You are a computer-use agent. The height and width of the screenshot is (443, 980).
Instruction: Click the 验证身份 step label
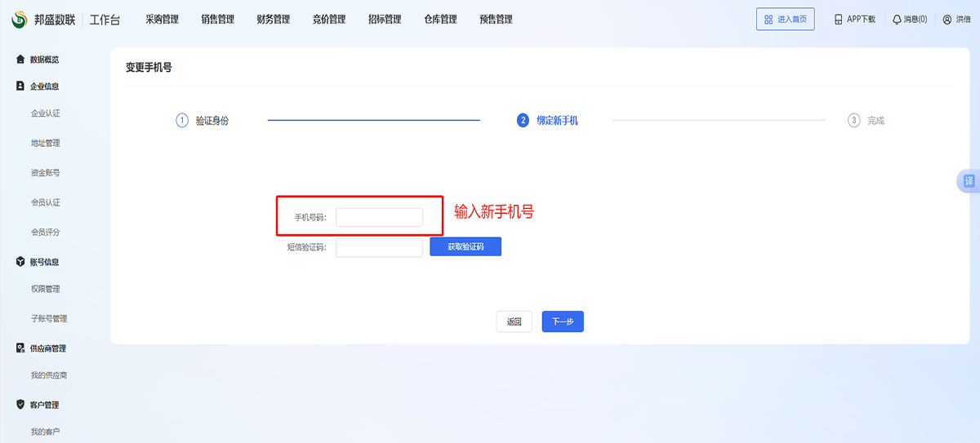[x=212, y=121]
